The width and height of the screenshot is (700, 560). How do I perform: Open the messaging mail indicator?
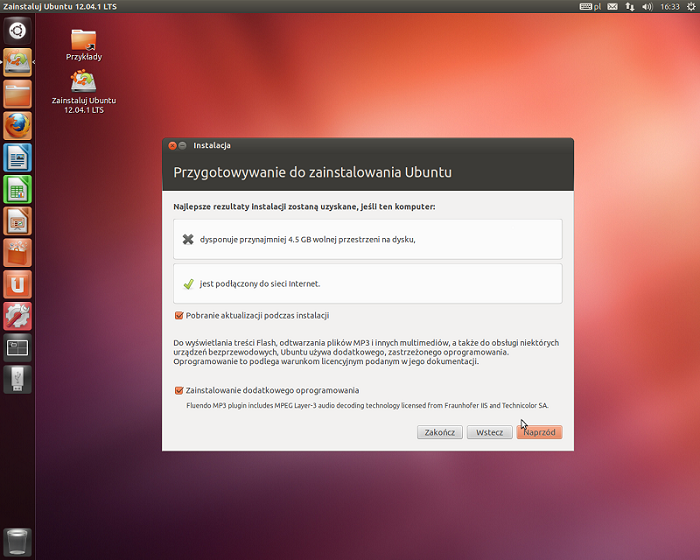click(x=612, y=7)
